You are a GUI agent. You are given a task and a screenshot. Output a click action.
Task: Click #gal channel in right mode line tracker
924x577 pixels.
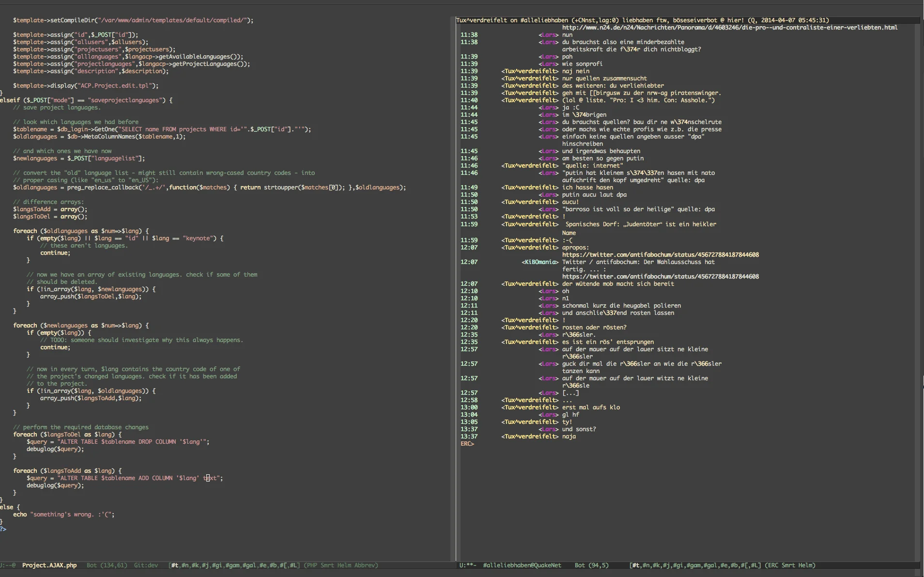click(x=710, y=565)
